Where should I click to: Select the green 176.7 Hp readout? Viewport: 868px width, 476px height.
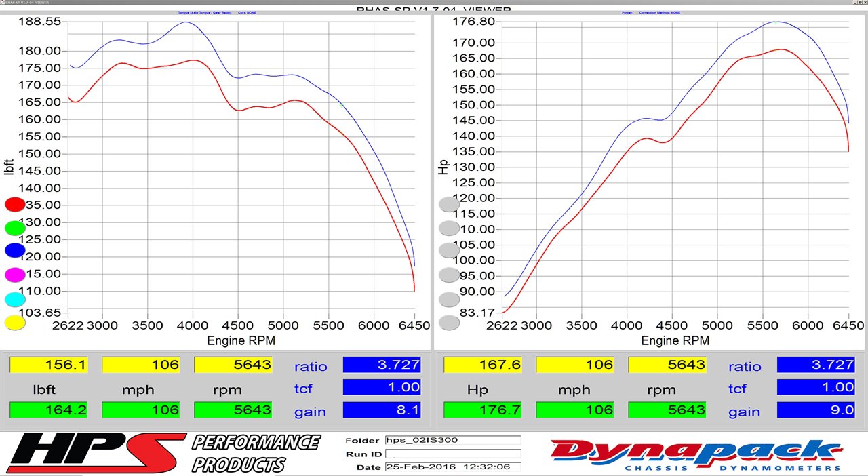[483, 410]
